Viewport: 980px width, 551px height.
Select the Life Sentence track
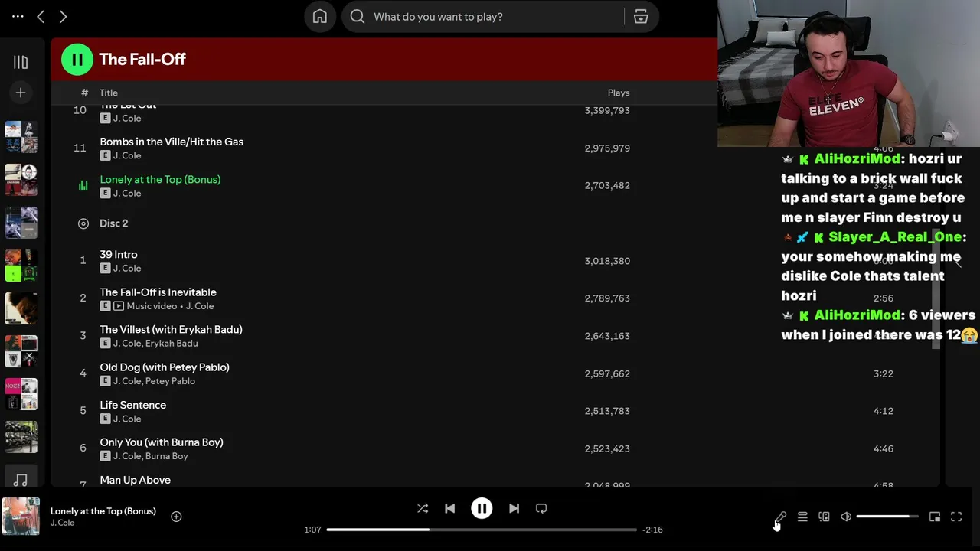tap(132, 405)
